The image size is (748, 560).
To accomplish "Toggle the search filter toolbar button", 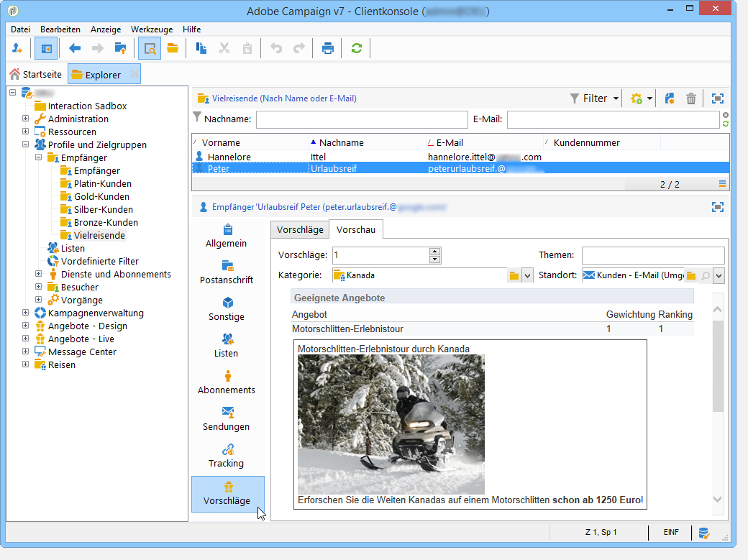I will coord(150,49).
